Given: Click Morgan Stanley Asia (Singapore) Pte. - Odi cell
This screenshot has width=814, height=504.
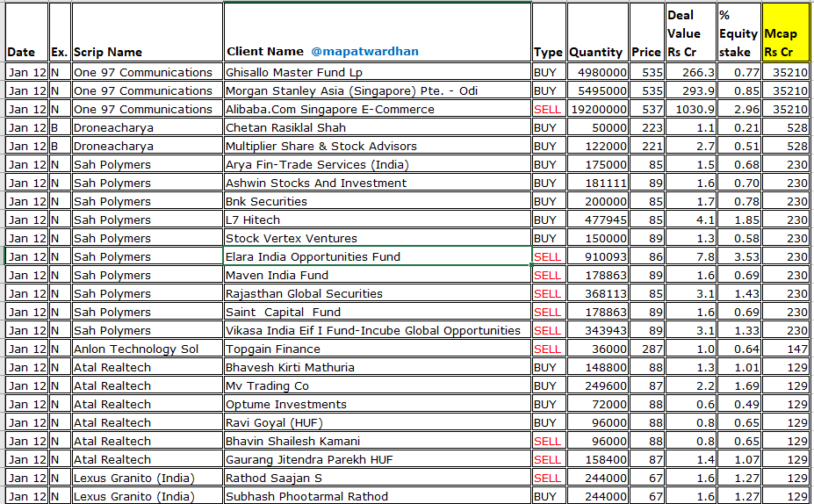Looking at the screenshot, I should pyautogui.click(x=378, y=90).
